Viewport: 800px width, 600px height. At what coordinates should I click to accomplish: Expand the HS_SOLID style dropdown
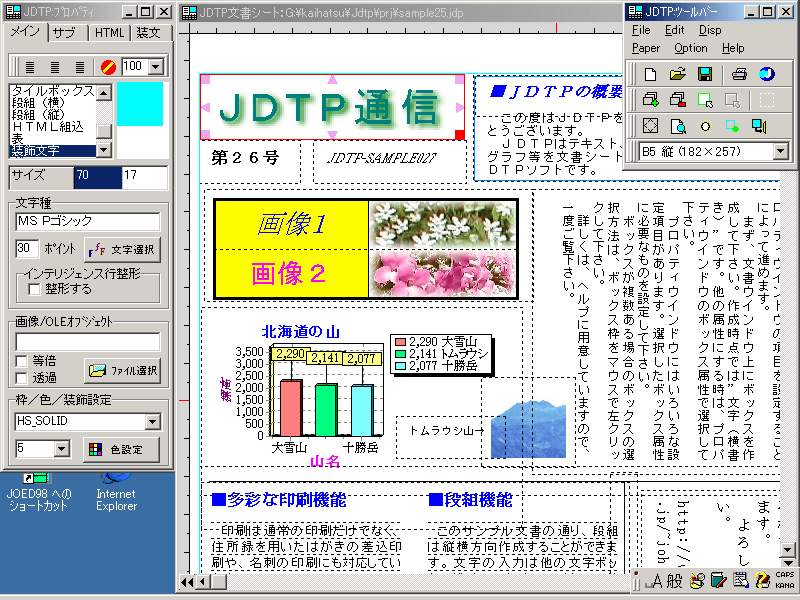point(153,421)
